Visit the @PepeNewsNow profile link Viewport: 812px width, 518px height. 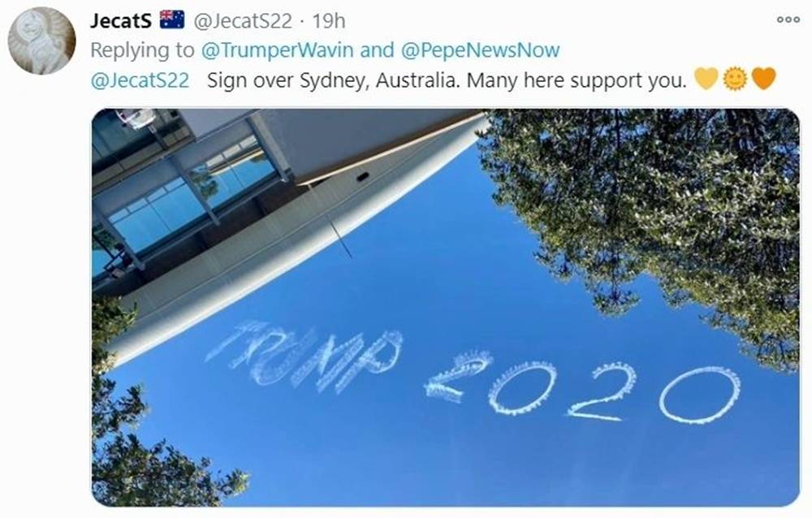point(480,50)
